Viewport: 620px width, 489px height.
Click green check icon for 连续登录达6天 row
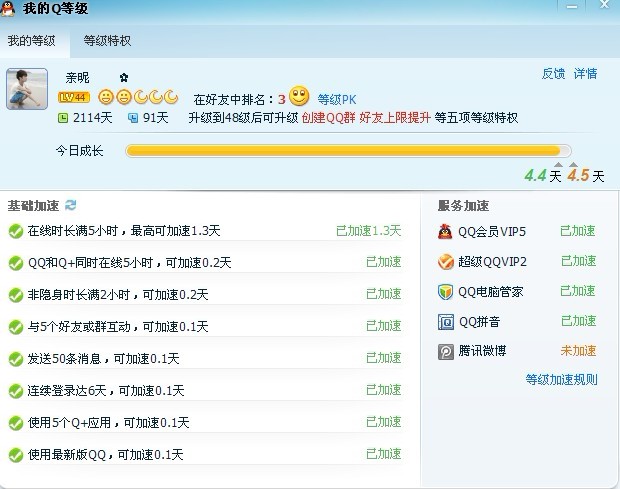click(x=16, y=391)
